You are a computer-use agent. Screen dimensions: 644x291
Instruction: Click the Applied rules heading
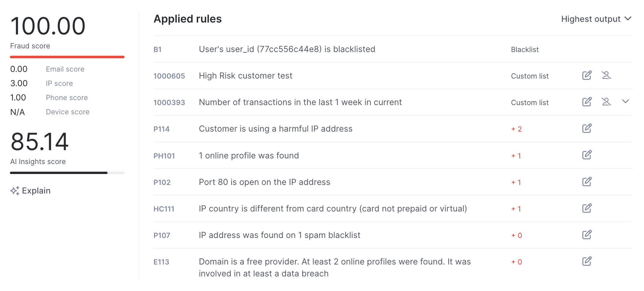pos(188,19)
